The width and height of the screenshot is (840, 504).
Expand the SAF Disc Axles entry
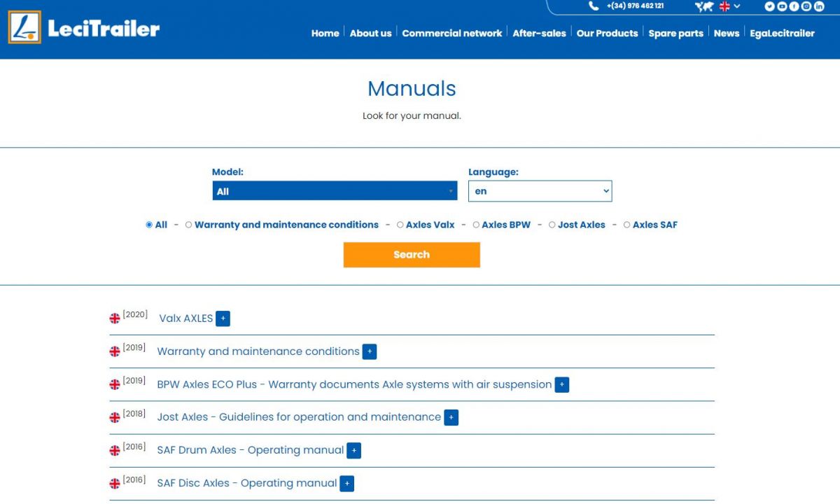(x=347, y=483)
